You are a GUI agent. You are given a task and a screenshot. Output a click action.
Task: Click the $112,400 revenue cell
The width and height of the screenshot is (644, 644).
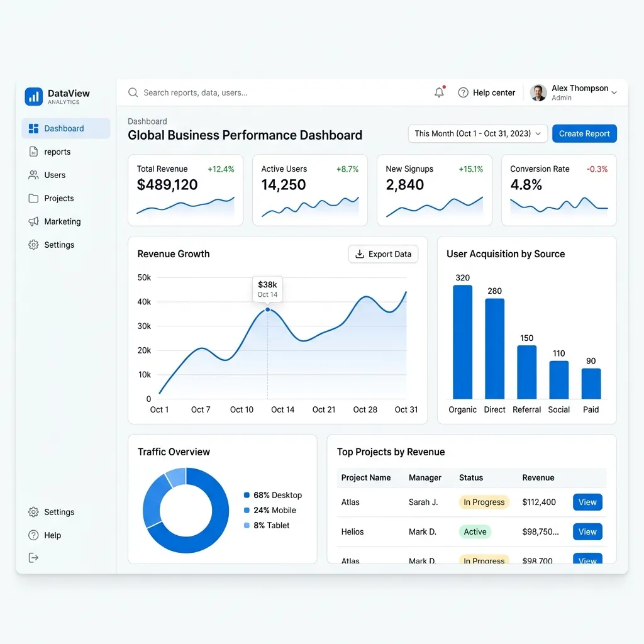click(x=539, y=502)
